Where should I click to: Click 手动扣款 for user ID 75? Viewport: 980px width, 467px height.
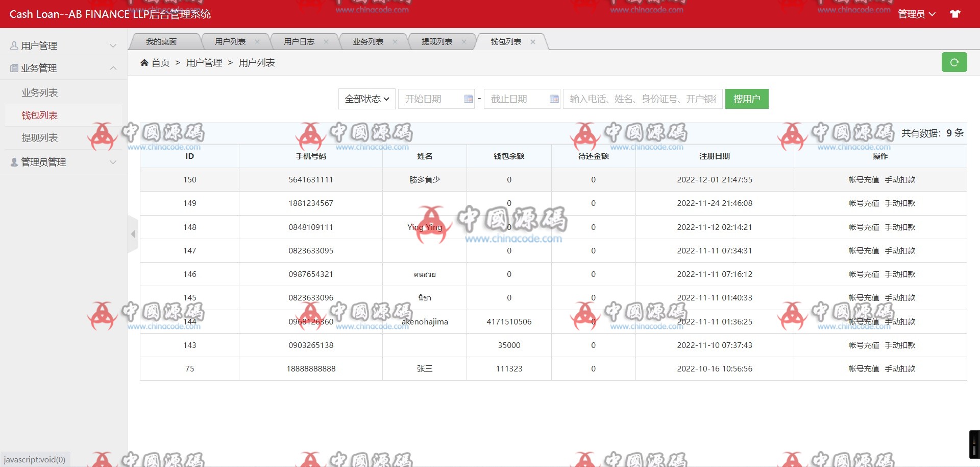coord(900,369)
